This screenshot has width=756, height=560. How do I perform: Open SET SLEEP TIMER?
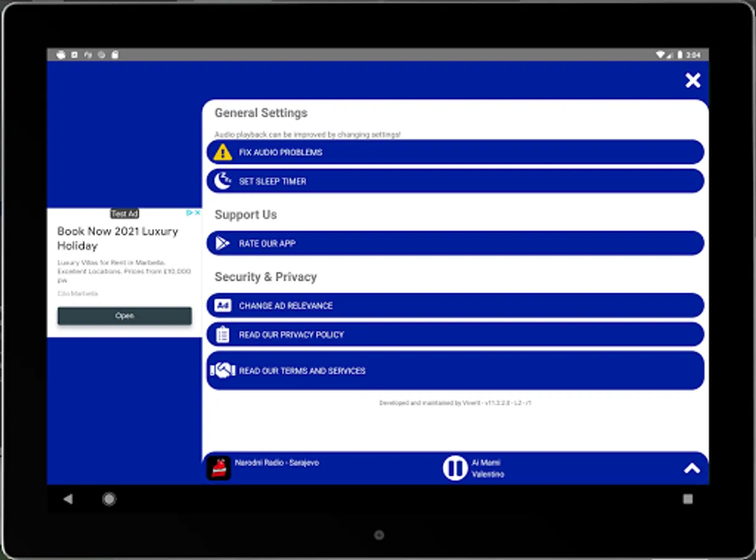click(x=455, y=181)
